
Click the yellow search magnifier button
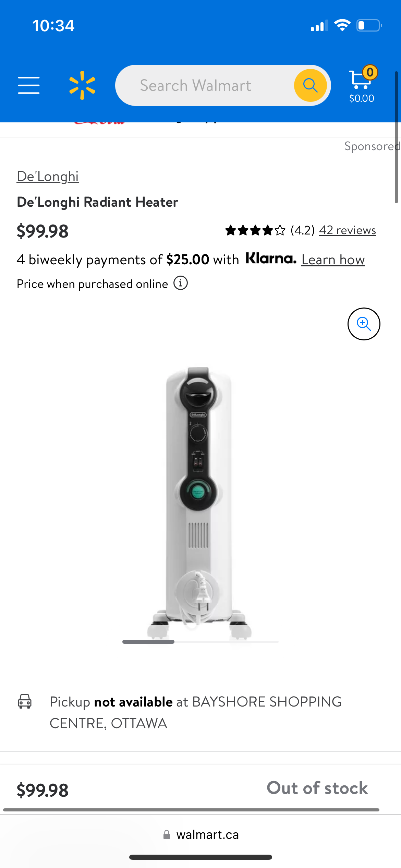click(310, 85)
